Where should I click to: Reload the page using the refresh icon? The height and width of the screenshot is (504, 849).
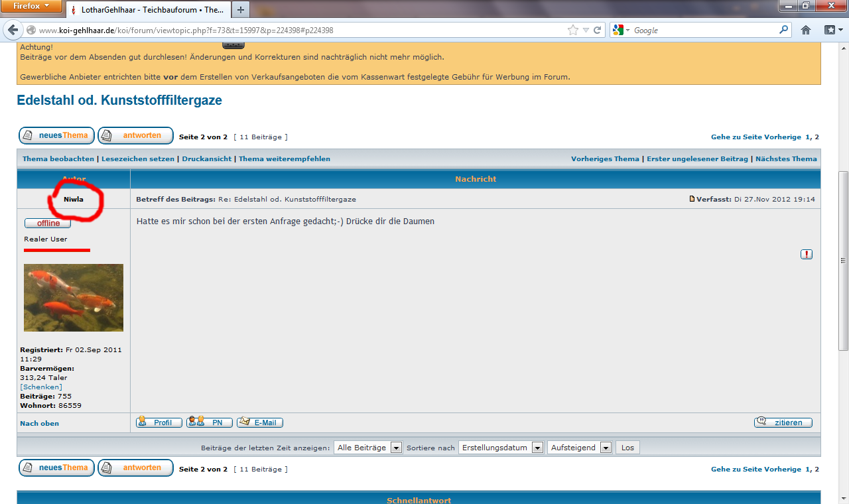(x=598, y=30)
